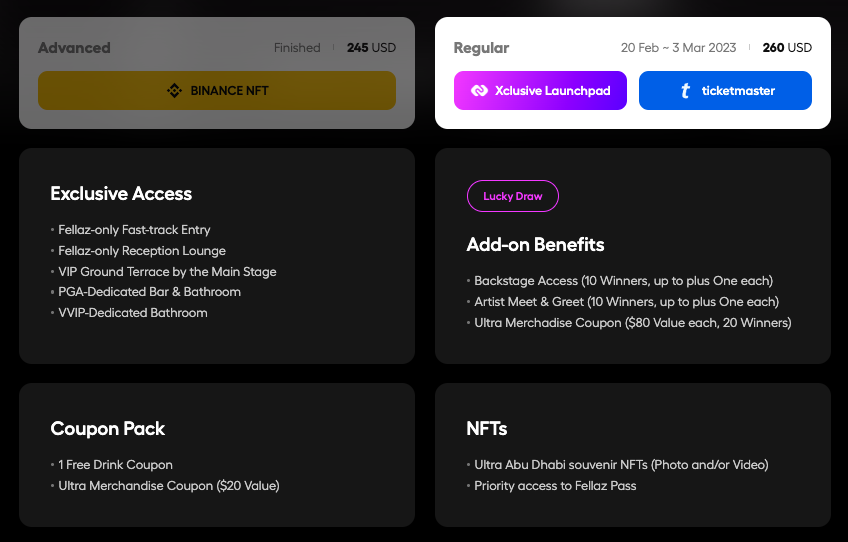Click the Artist Meet & Greet item

[626, 302]
